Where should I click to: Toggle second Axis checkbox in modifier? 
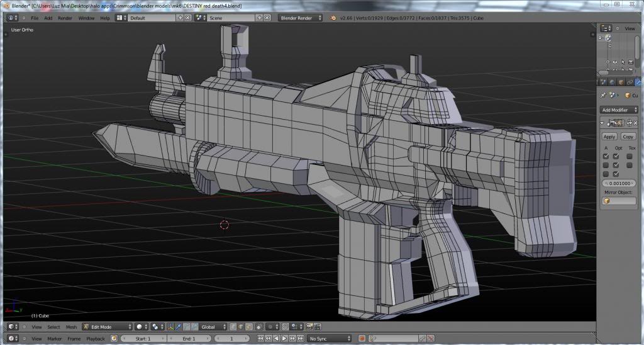coord(606,166)
